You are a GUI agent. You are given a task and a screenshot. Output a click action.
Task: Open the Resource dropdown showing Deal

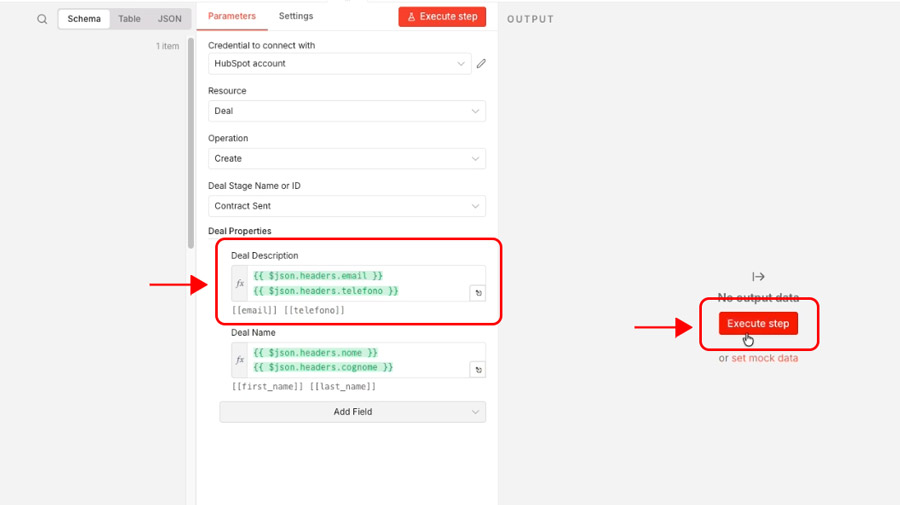coord(346,111)
